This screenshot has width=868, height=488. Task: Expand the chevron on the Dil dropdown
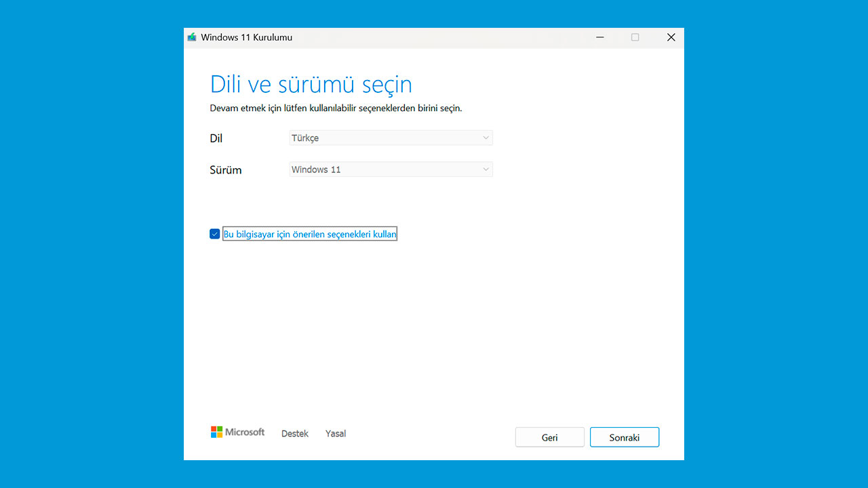click(x=486, y=138)
